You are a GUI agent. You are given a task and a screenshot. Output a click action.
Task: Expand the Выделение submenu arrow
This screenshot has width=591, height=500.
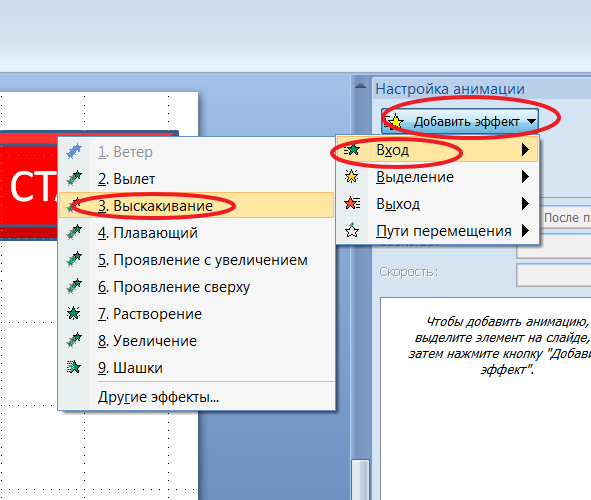tap(525, 177)
